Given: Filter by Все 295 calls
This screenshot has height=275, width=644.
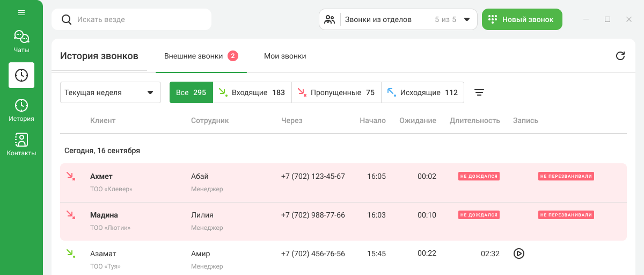Looking at the screenshot, I should pos(191,92).
